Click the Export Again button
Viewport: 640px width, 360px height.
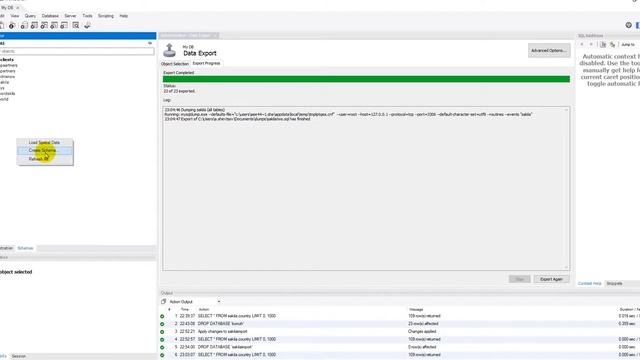pyautogui.click(x=551, y=279)
